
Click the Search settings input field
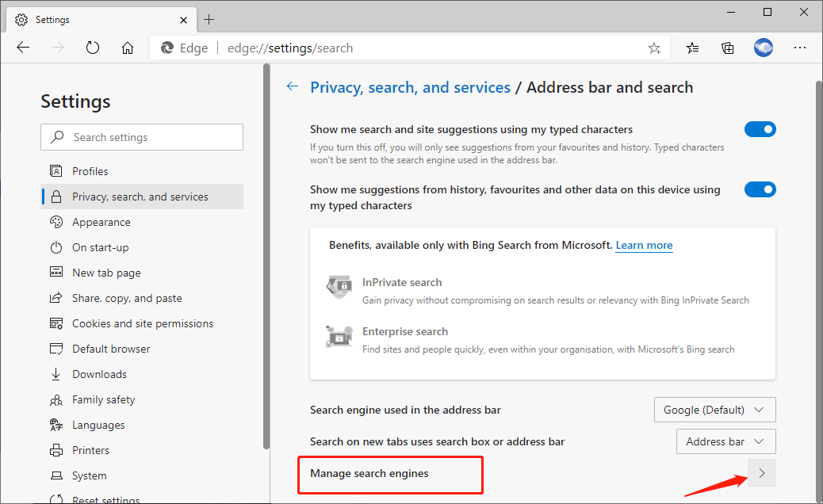pos(142,137)
